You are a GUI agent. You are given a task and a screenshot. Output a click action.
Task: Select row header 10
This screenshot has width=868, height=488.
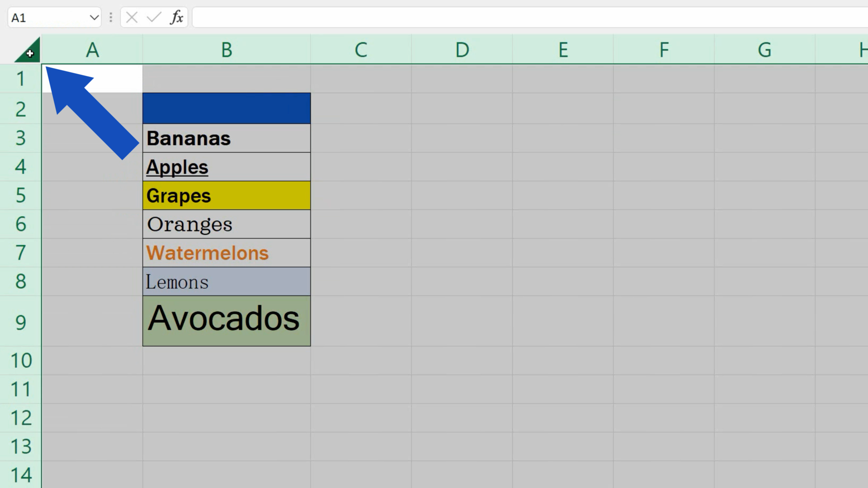click(20, 360)
